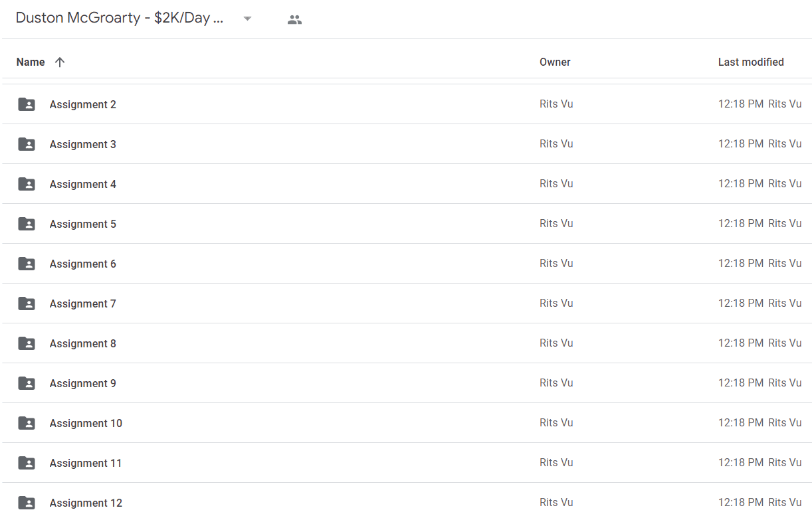Select the Assignment 6 folder name
Screen dimensions: 812x518
point(83,264)
